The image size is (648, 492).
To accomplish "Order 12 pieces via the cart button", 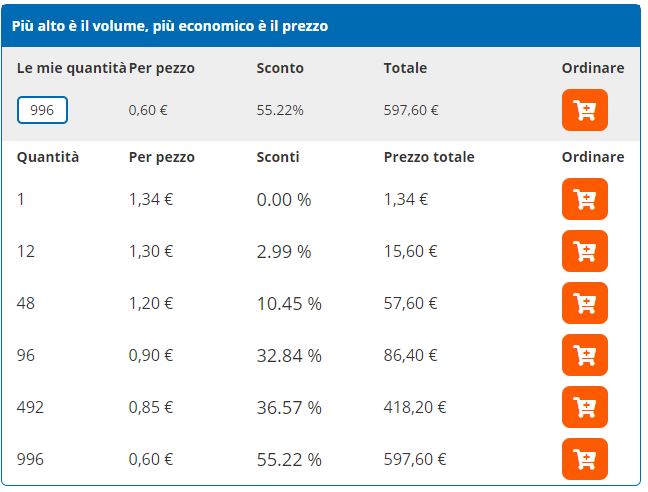I will pos(585,251).
